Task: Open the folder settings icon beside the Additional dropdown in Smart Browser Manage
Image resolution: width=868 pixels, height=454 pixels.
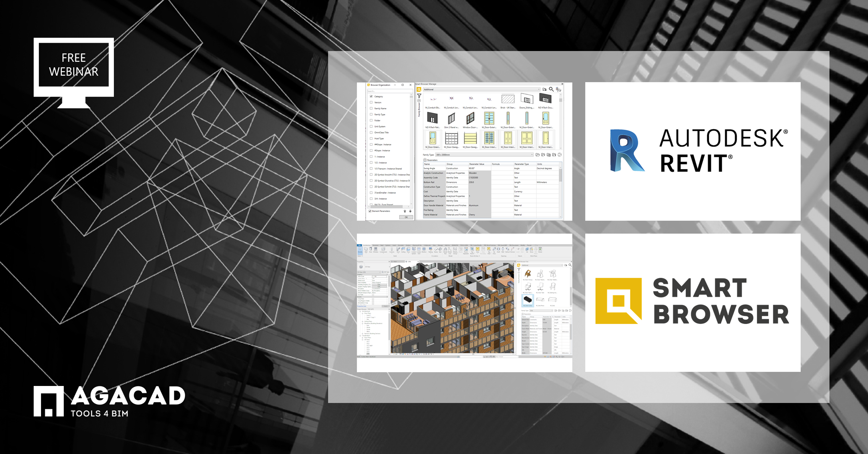Action: (544, 89)
